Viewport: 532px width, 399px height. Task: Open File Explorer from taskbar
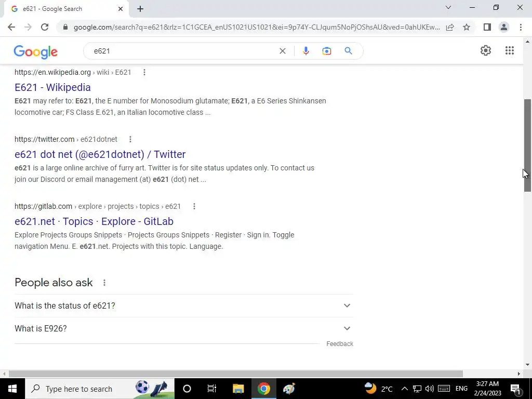(x=238, y=389)
